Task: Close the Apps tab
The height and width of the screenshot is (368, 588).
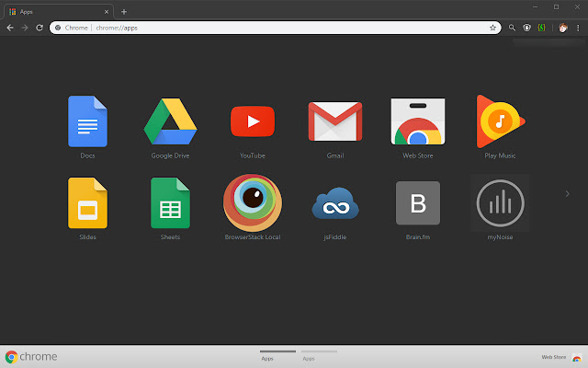Action: (107, 12)
